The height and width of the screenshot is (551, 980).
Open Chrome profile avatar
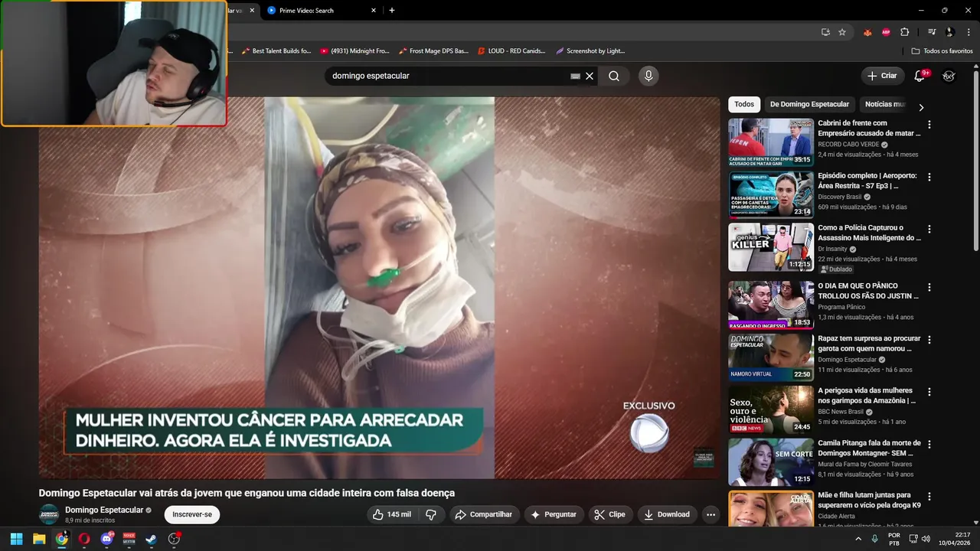950,32
